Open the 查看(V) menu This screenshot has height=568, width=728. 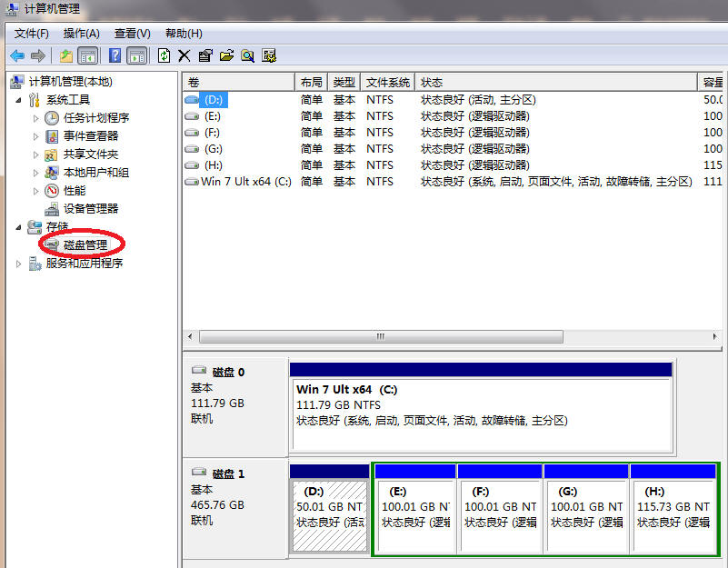pyautogui.click(x=132, y=34)
